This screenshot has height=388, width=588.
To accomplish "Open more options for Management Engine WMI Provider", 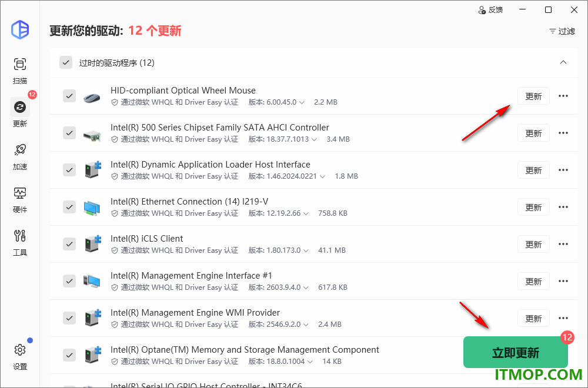I will 563,318.
